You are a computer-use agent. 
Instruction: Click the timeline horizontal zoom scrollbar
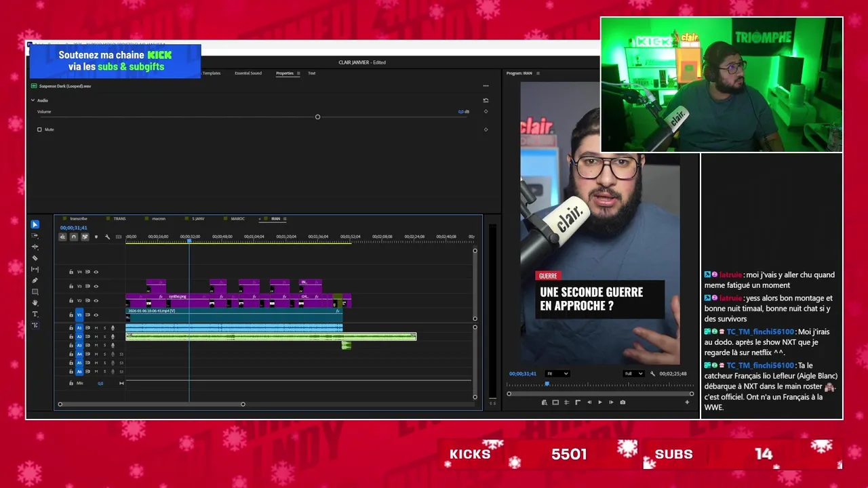[x=151, y=404]
